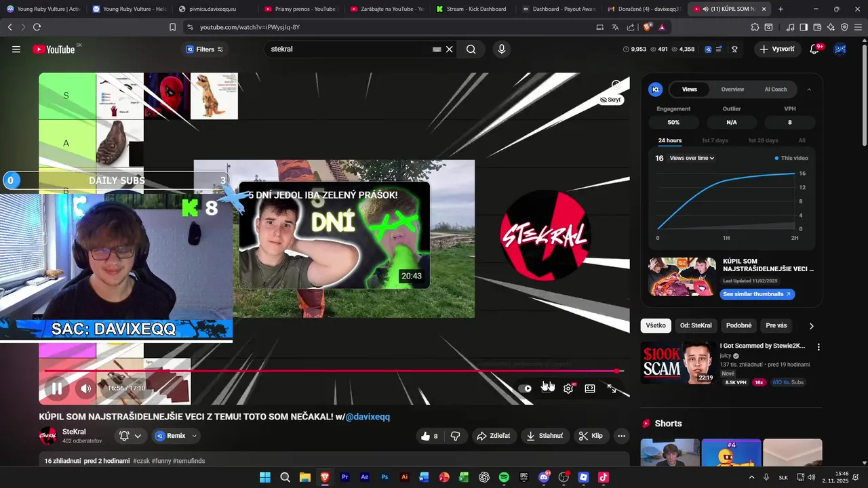Screen dimensions: 868x488
Task: Toggle browser sidebar panel icon
Action: (804, 27)
